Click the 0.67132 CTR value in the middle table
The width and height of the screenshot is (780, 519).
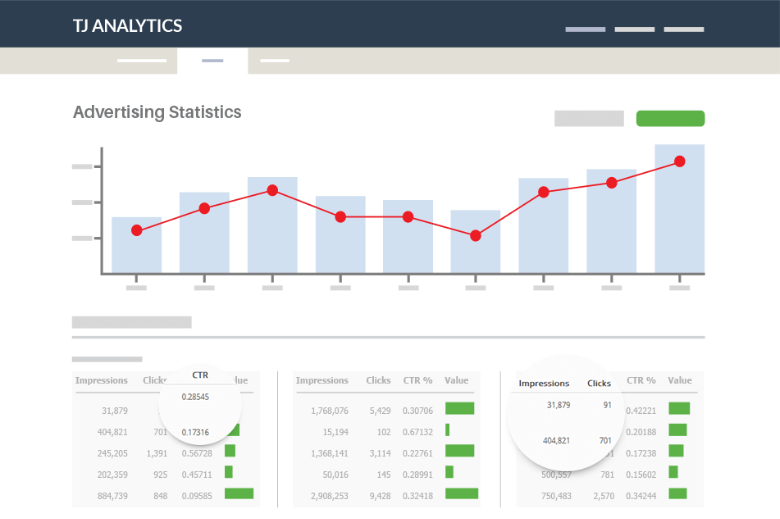[419, 430]
